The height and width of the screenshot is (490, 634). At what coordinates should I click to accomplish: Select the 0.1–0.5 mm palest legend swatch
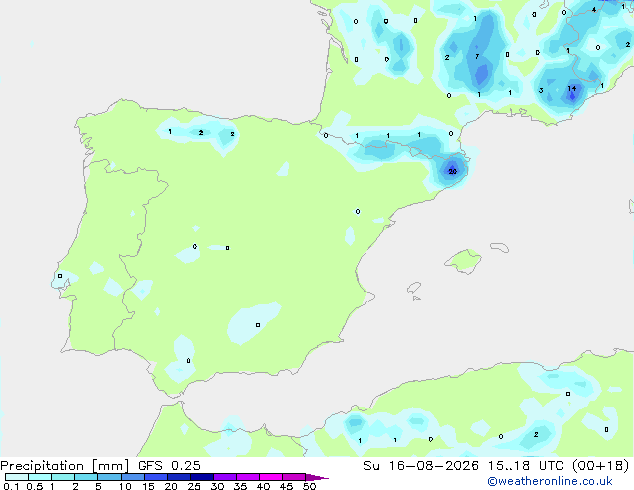click(17, 477)
